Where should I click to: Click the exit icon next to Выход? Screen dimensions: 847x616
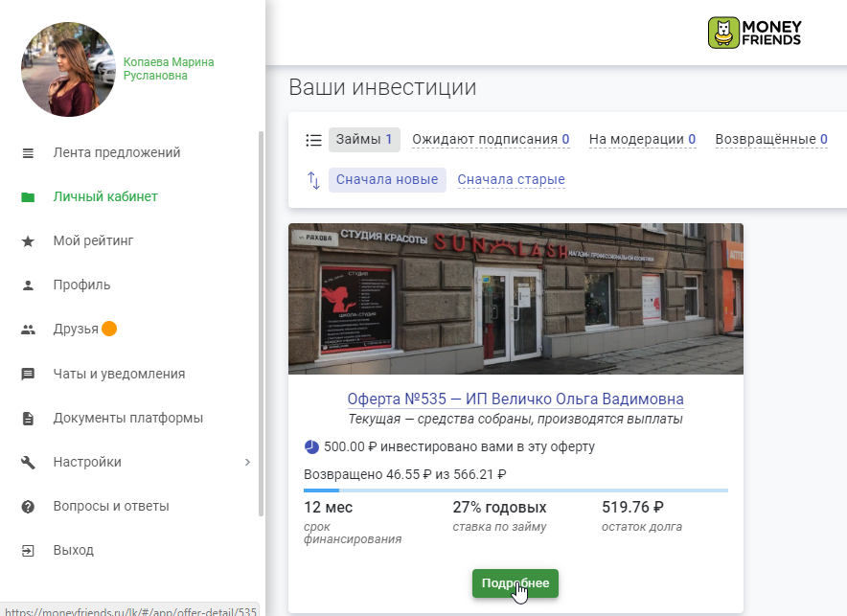[28, 551]
